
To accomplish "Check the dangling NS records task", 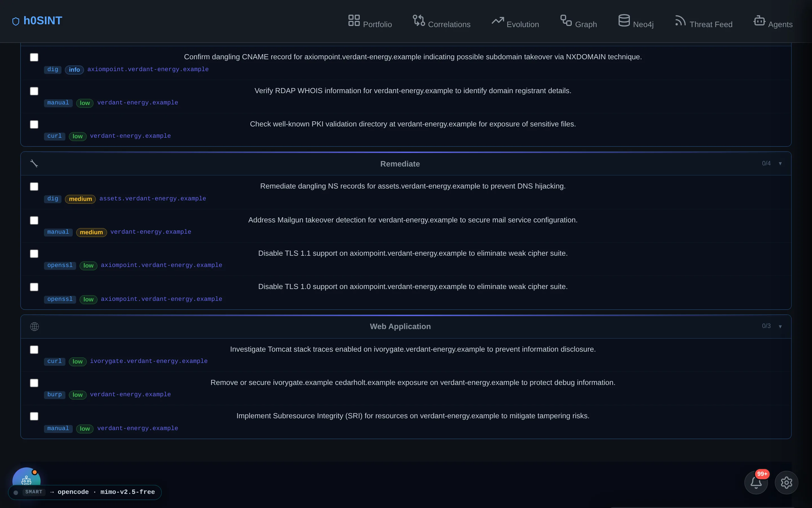I will coord(34,187).
